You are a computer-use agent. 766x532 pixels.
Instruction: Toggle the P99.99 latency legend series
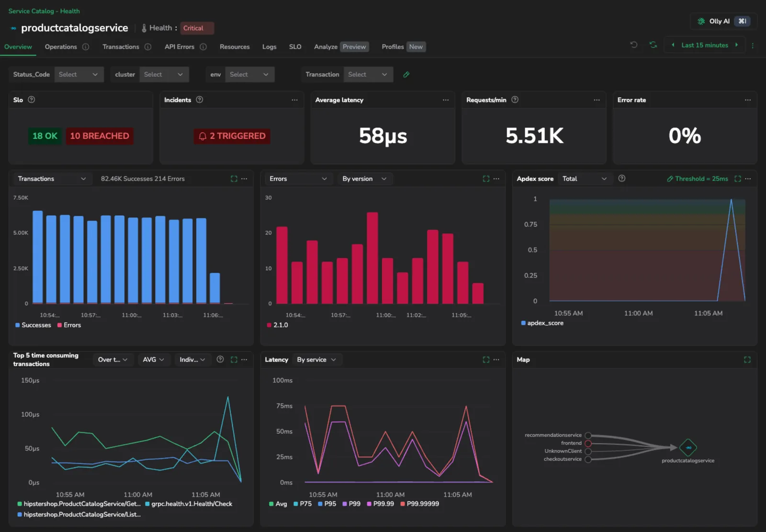tap(380, 504)
